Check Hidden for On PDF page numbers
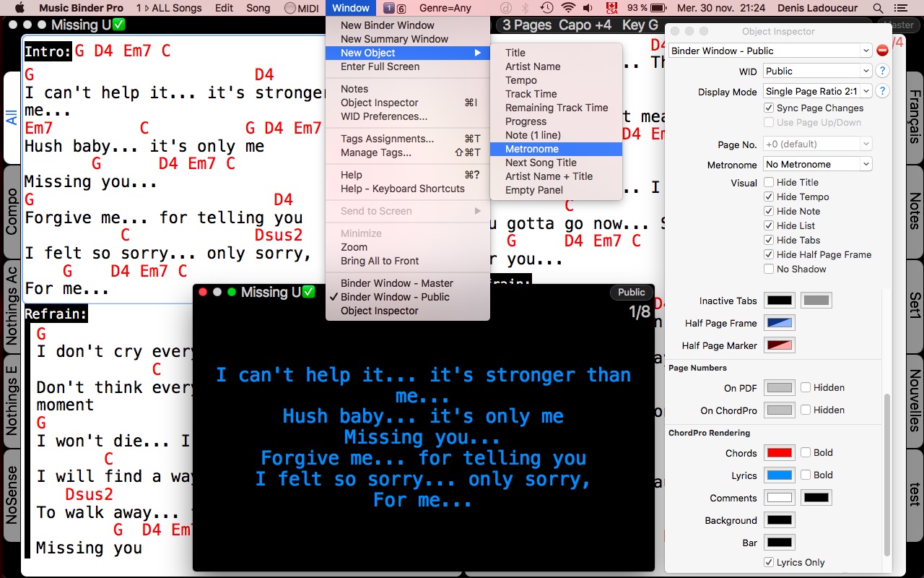 tap(806, 387)
